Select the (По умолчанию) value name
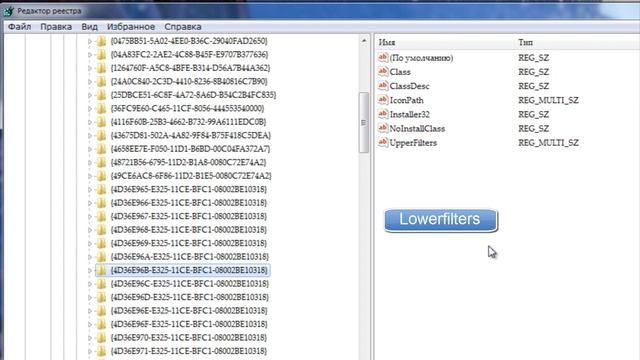 tap(421, 58)
